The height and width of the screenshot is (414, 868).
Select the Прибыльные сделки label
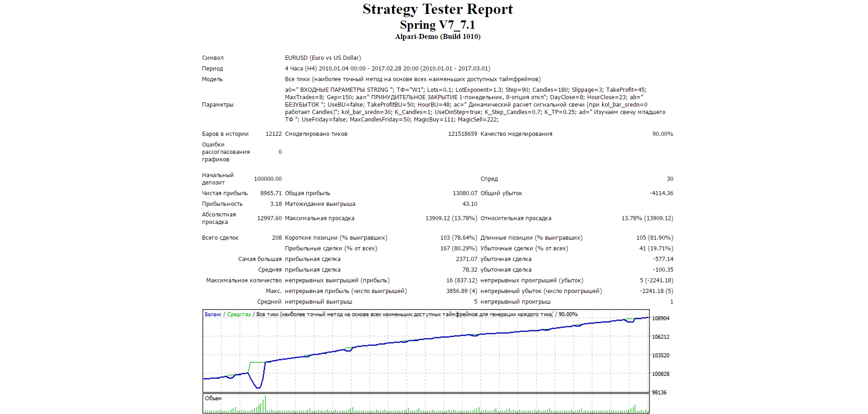coord(331,248)
